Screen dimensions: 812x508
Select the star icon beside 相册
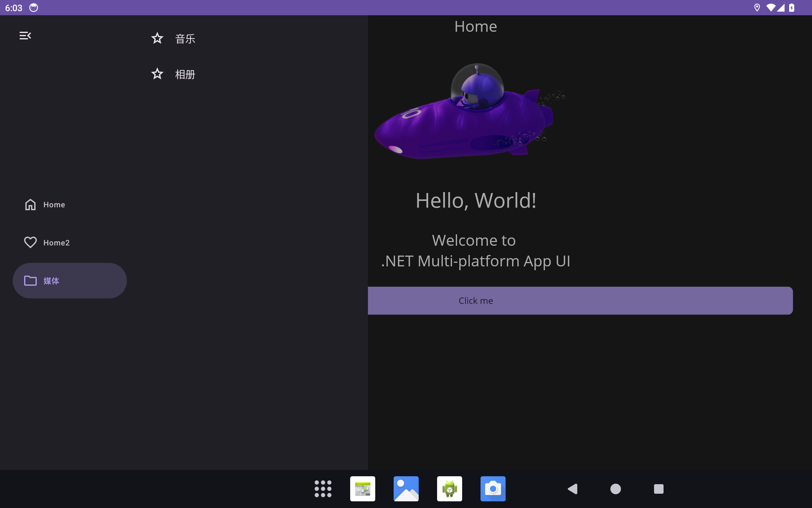tap(157, 74)
